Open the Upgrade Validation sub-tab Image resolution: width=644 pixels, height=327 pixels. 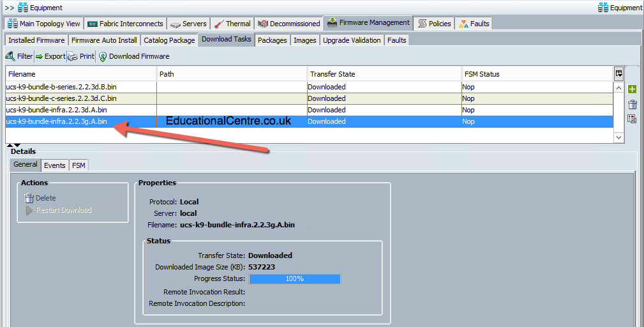coord(352,40)
